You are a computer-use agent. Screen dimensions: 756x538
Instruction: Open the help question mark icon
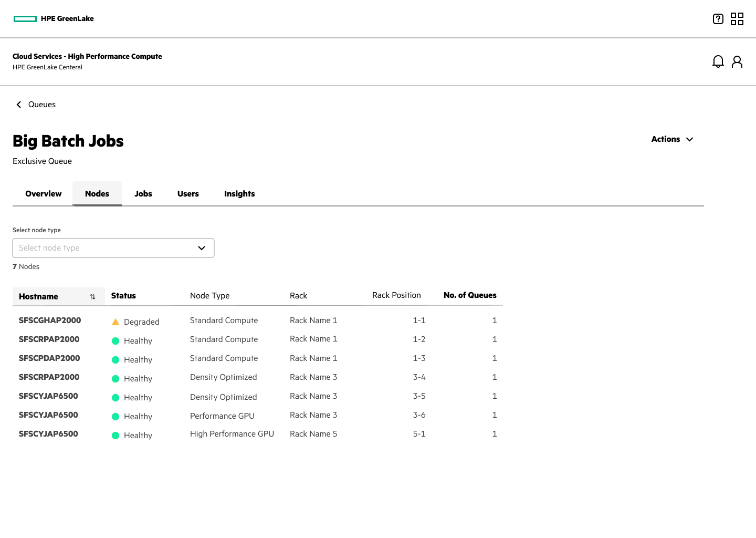[x=718, y=19]
